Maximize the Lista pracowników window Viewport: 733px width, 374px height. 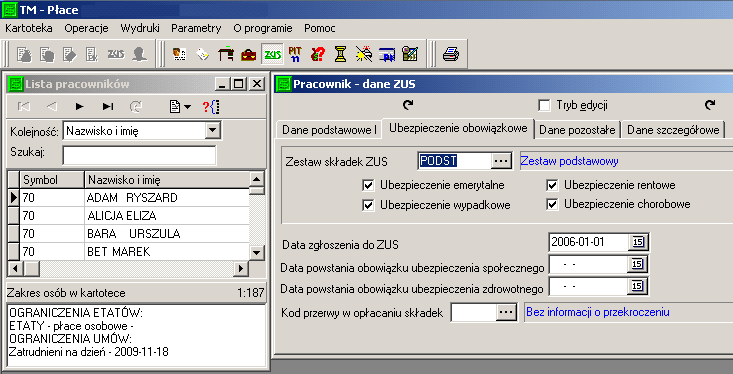coord(238,84)
